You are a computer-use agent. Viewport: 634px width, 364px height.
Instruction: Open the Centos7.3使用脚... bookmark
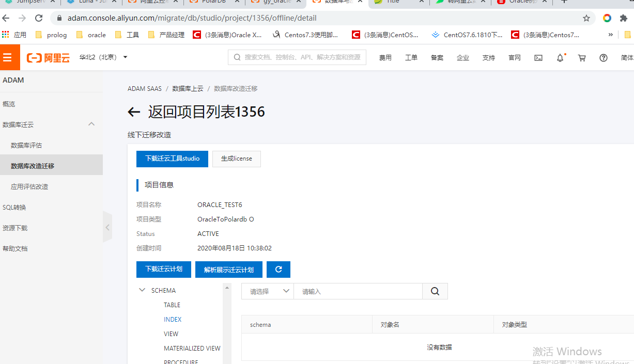tap(305, 35)
